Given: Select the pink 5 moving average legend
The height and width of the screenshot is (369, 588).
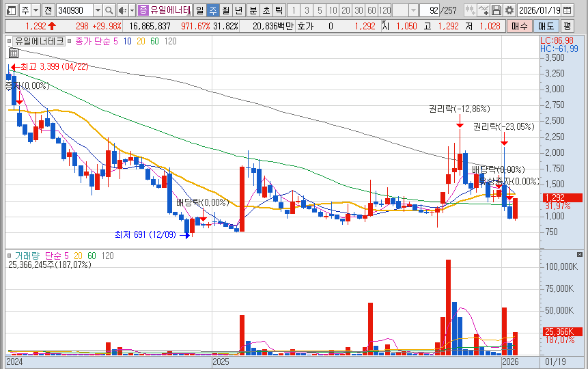Looking at the screenshot, I should [x=115, y=41].
